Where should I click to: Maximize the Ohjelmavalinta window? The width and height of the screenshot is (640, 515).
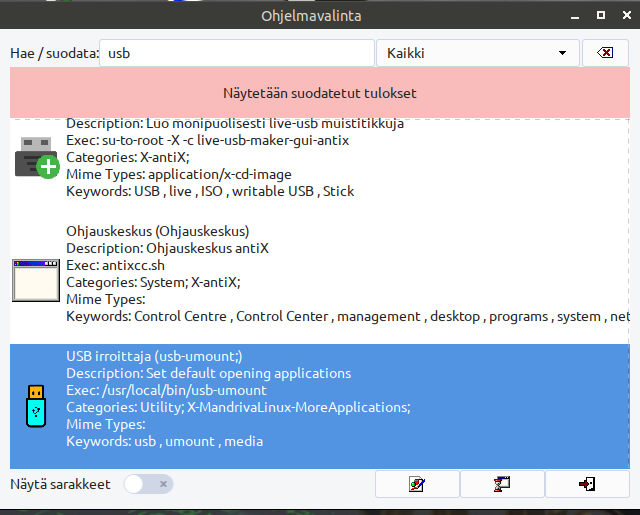601,15
